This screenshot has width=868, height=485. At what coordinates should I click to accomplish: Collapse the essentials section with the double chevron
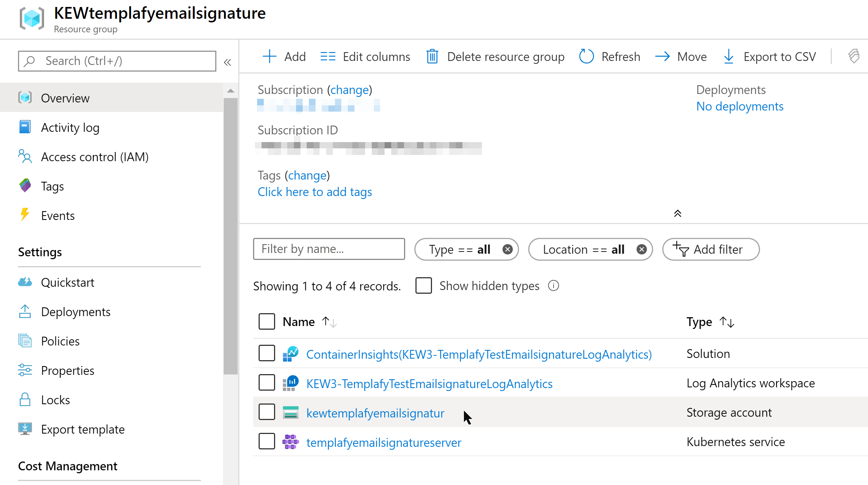click(677, 213)
